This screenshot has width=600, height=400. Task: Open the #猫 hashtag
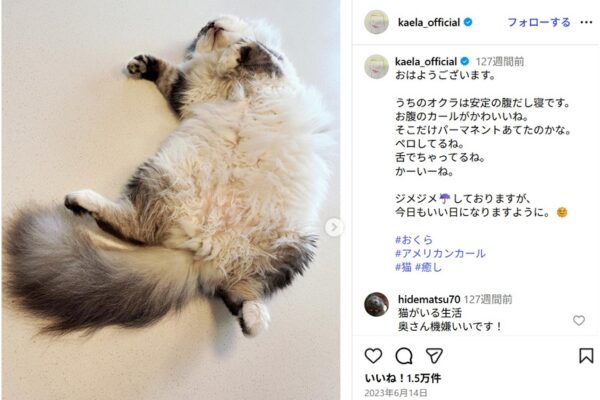(403, 267)
